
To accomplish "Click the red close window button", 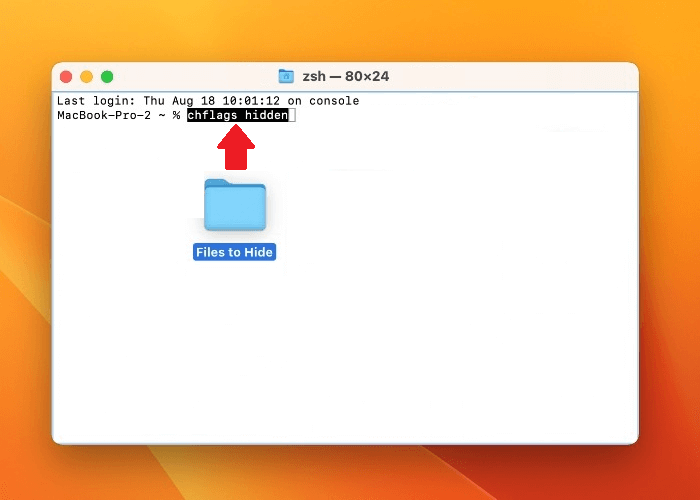I will tap(66, 77).
